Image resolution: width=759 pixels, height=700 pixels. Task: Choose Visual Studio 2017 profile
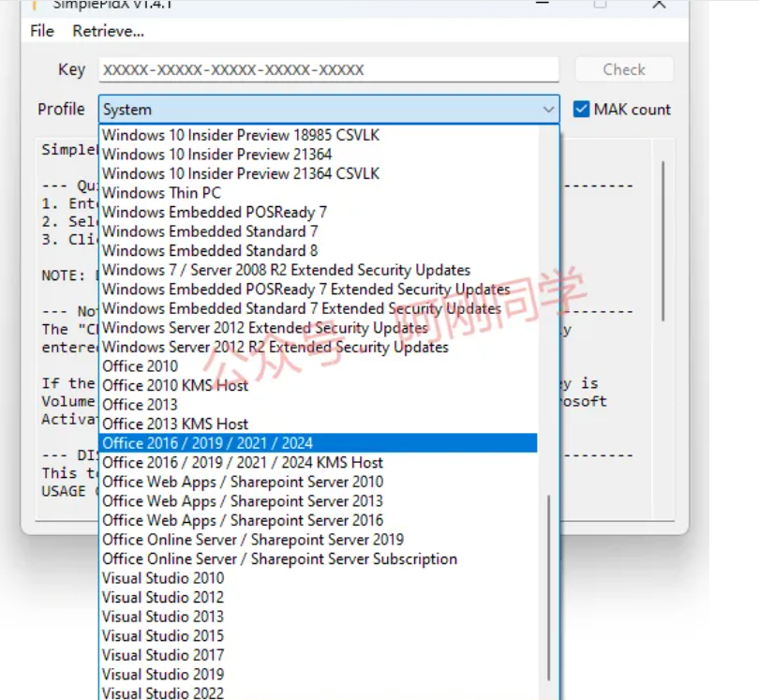coord(319,655)
